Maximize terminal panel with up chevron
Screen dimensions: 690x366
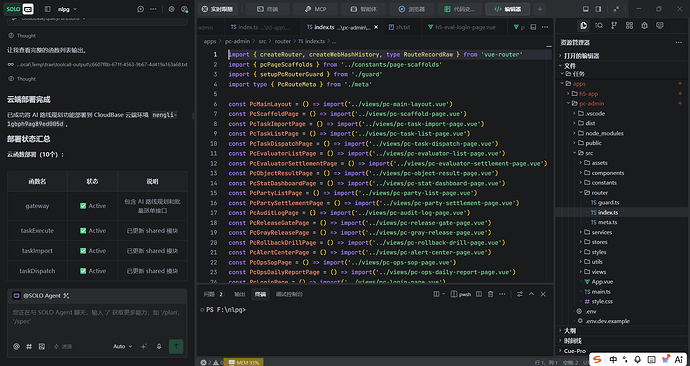(531, 294)
